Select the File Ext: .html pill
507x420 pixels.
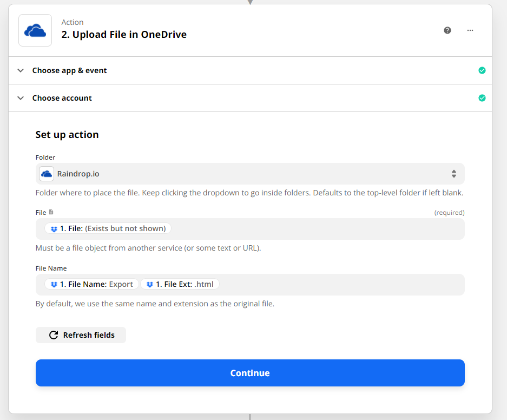point(180,284)
